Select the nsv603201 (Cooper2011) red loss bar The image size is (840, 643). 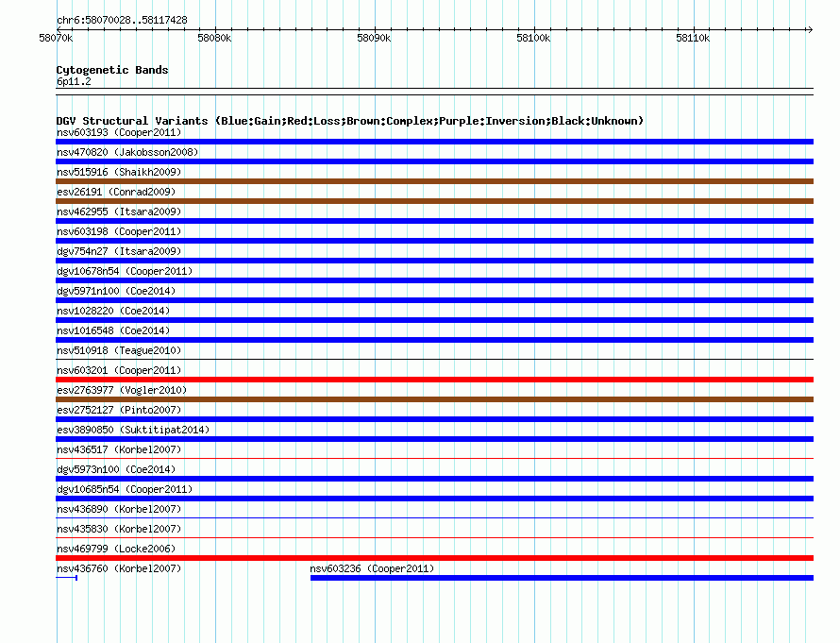tap(434, 380)
